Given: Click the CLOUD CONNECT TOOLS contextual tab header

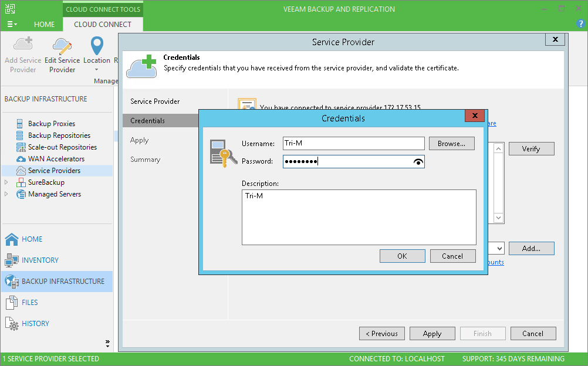Looking at the screenshot, I should tap(103, 9).
